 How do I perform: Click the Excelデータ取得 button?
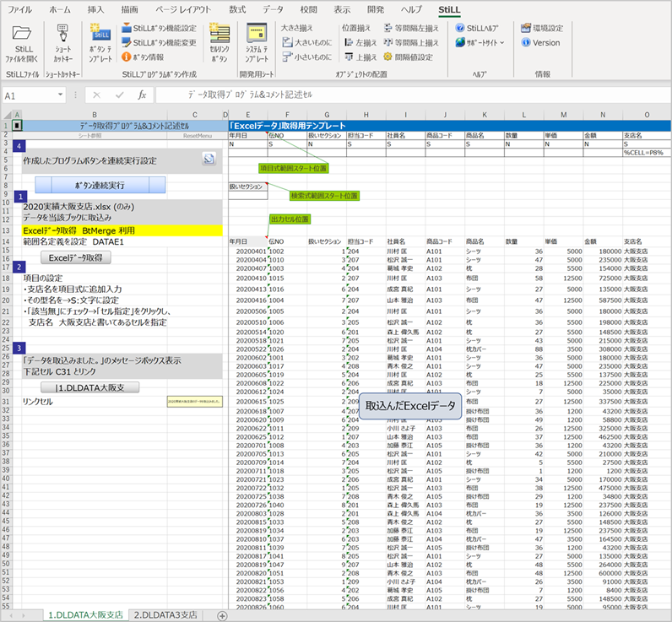click(76, 258)
